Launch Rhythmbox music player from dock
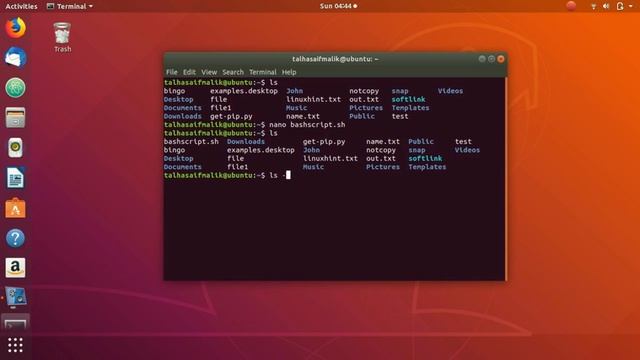The image size is (640, 360). point(16,147)
